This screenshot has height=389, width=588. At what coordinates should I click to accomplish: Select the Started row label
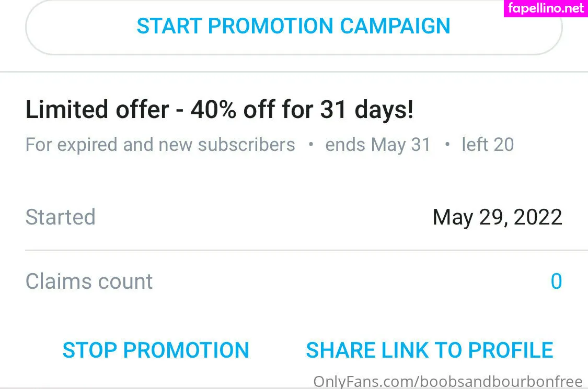61,217
